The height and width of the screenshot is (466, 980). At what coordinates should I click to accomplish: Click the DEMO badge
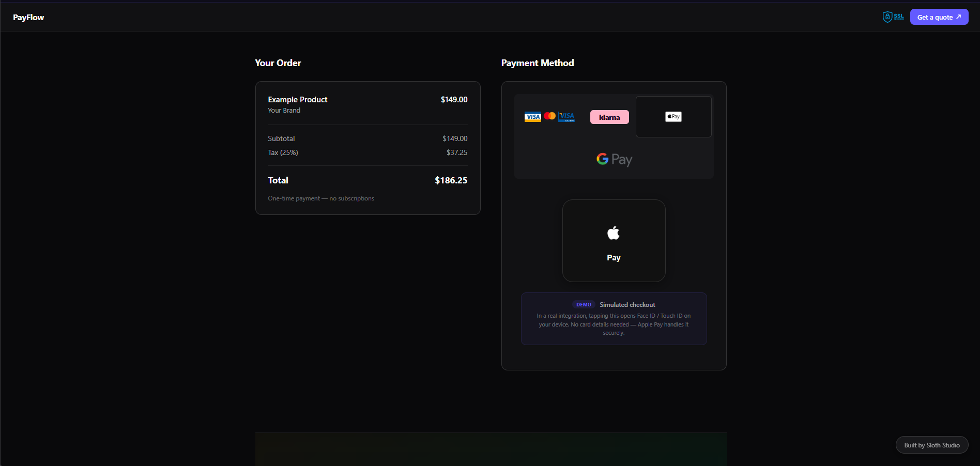(x=584, y=304)
